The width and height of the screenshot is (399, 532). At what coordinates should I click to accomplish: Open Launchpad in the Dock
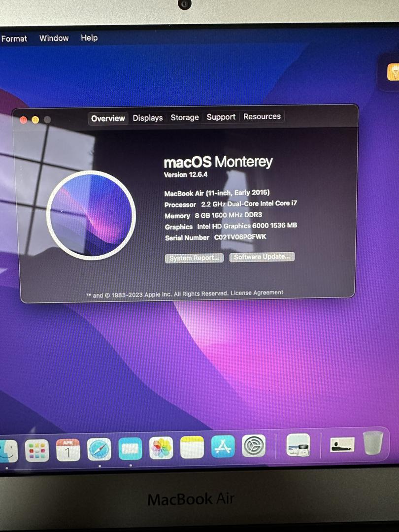tap(37, 451)
